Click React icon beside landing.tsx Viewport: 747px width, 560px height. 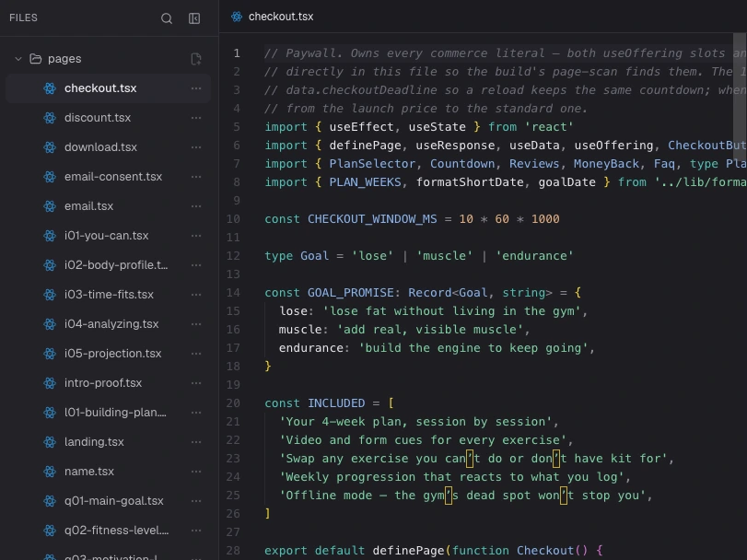50,442
